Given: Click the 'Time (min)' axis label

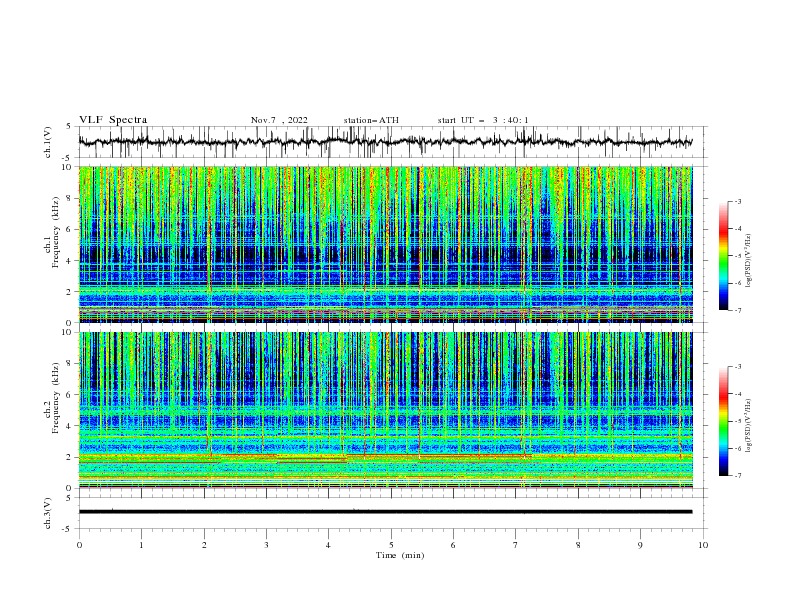Looking at the screenshot, I should (x=400, y=555).
